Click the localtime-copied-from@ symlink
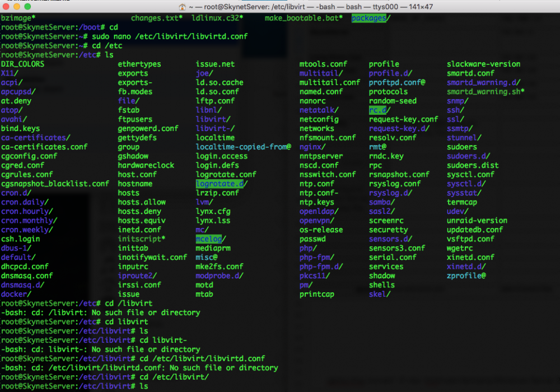This screenshot has height=392, width=560. tap(244, 147)
